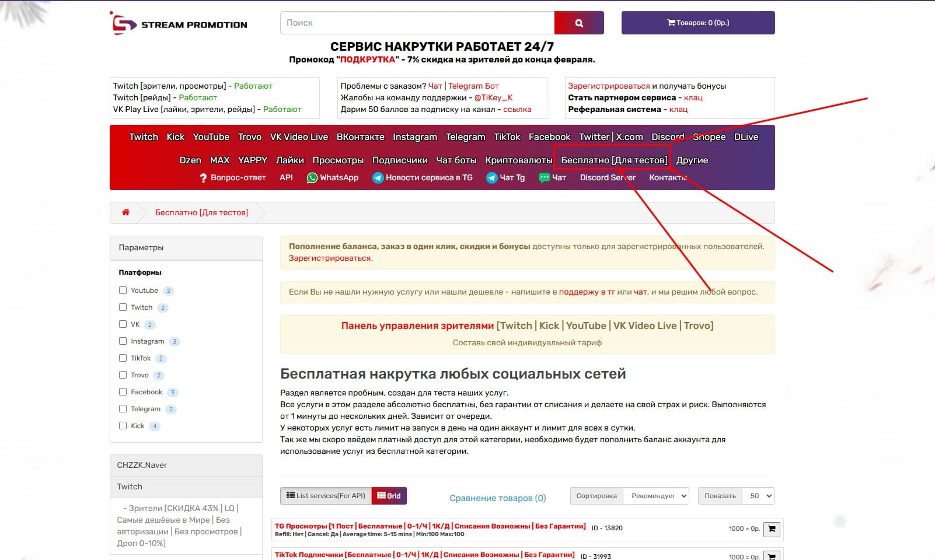
Task: Open the Сортировка Рекомендуемые dropdown
Action: click(x=656, y=496)
